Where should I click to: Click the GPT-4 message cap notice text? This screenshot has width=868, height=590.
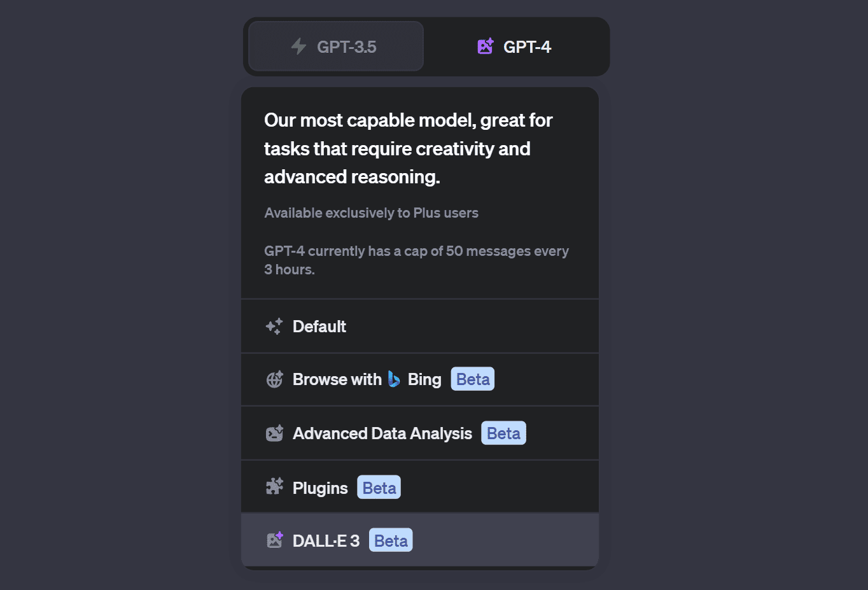416,260
